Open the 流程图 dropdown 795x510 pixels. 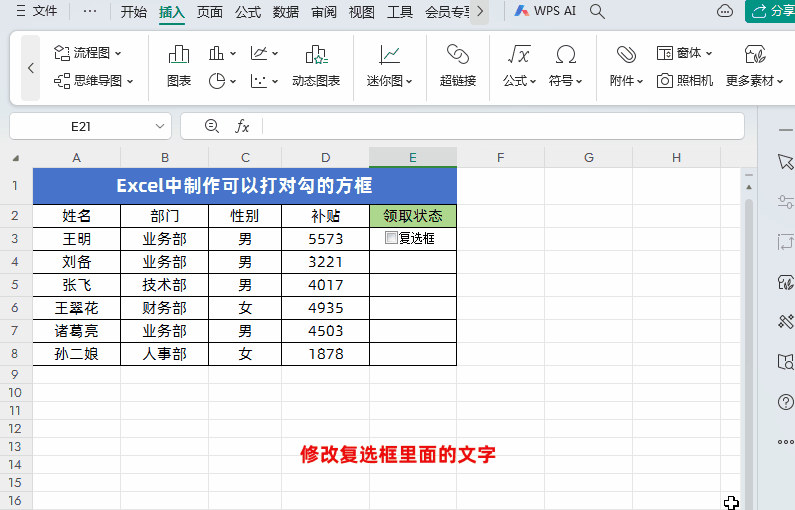pos(88,53)
